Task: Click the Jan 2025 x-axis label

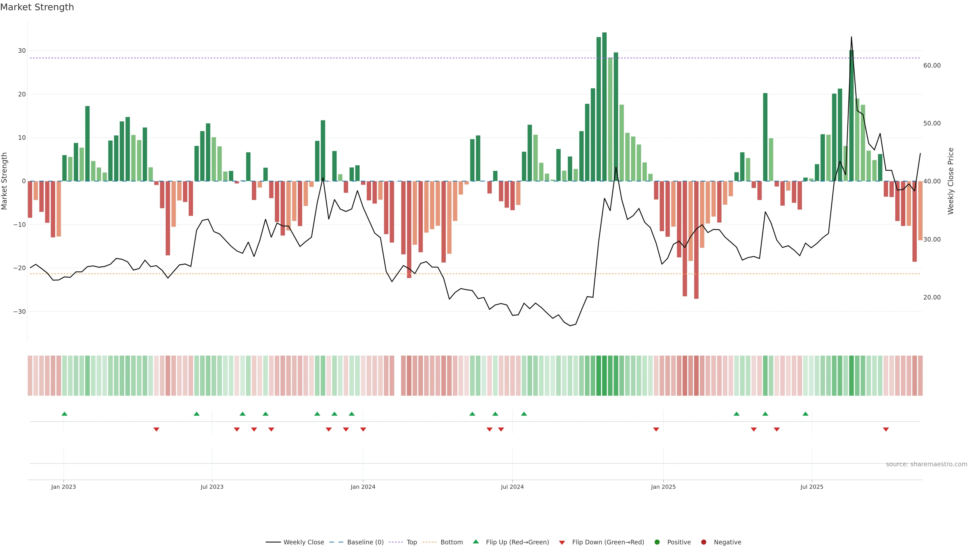Action: 663,487
